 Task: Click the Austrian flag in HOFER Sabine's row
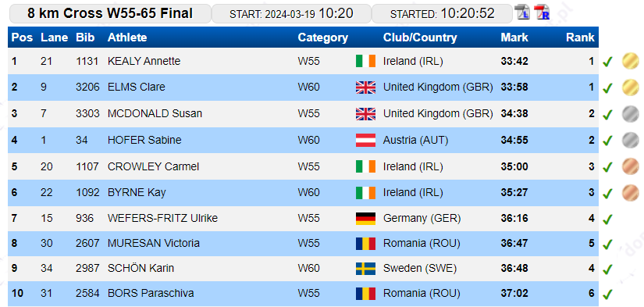(x=365, y=140)
